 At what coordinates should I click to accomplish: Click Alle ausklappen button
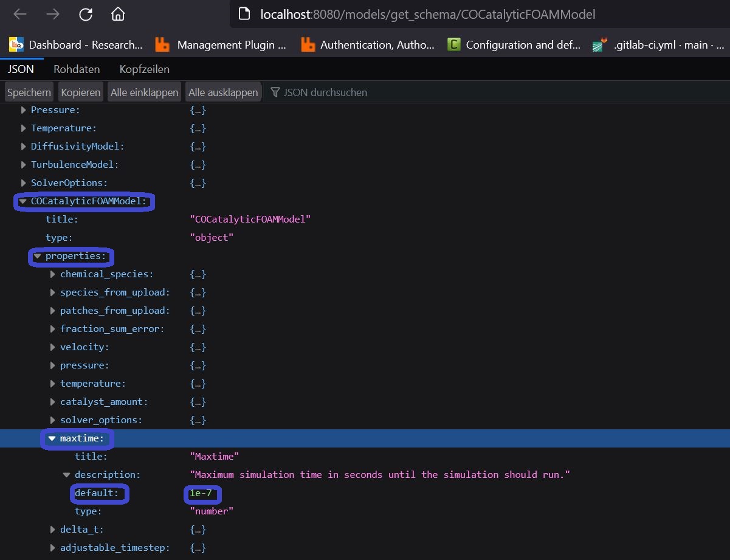223,92
